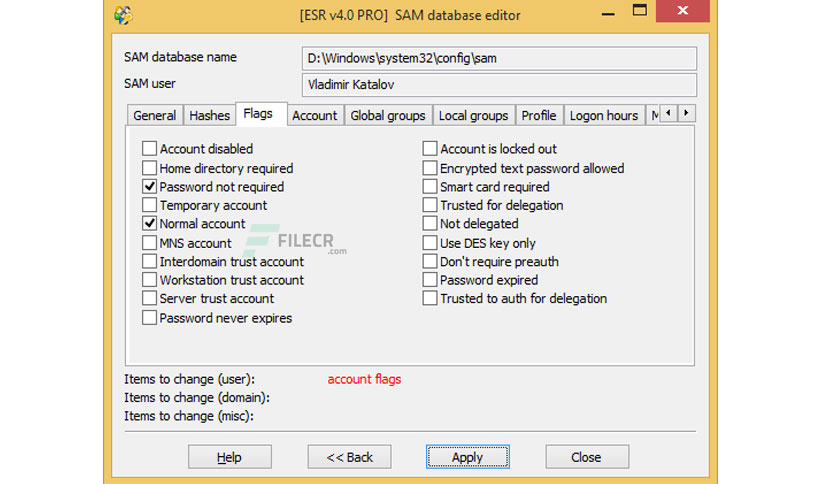Toggle the Temporary account flag
This screenshot has height=484, width=836.
pos(149,205)
